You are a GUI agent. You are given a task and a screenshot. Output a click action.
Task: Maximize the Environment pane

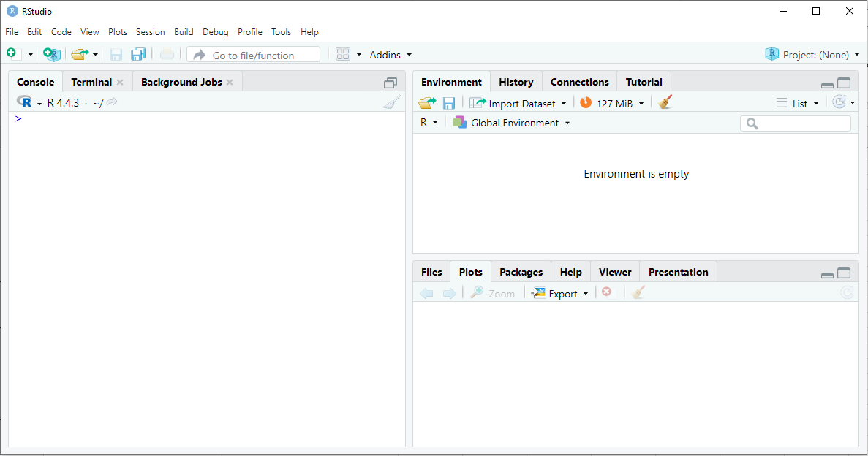[x=844, y=83]
